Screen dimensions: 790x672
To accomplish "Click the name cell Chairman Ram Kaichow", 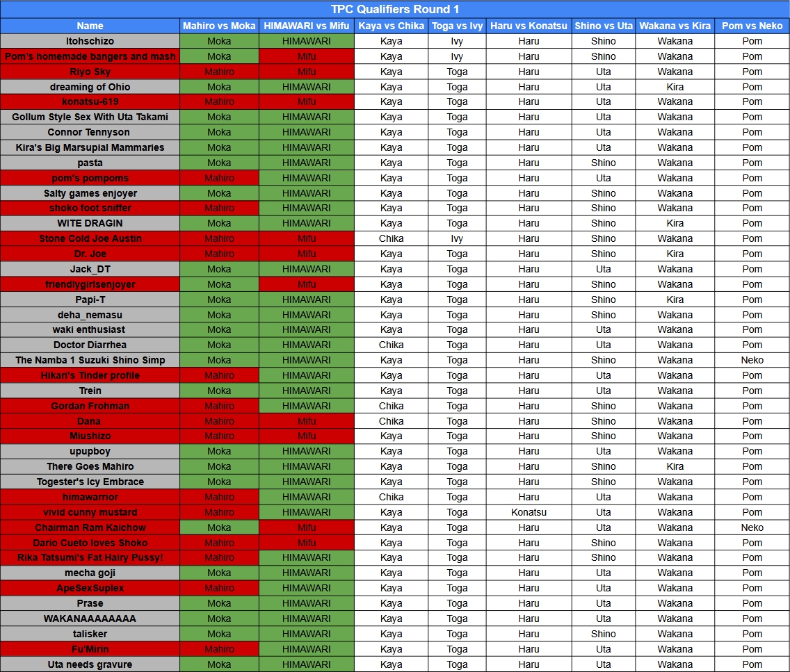I will pyautogui.click(x=90, y=527).
